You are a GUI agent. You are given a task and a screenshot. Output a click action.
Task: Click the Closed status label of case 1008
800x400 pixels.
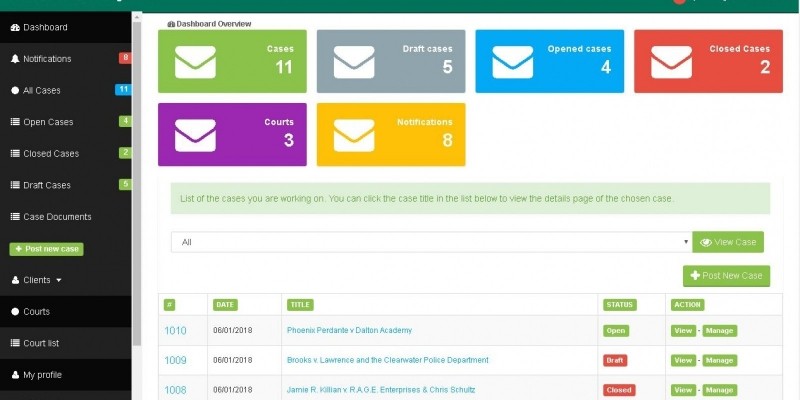click(619, 390)
